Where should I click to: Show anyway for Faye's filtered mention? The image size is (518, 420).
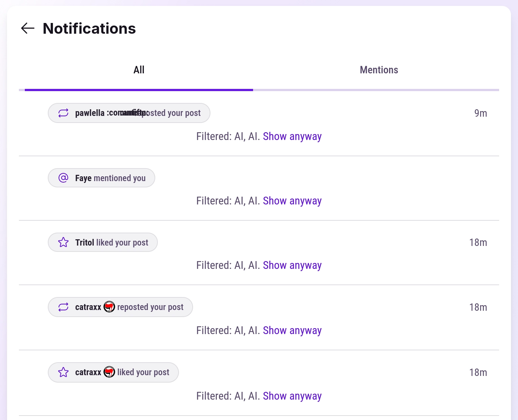tap(292, 200)
